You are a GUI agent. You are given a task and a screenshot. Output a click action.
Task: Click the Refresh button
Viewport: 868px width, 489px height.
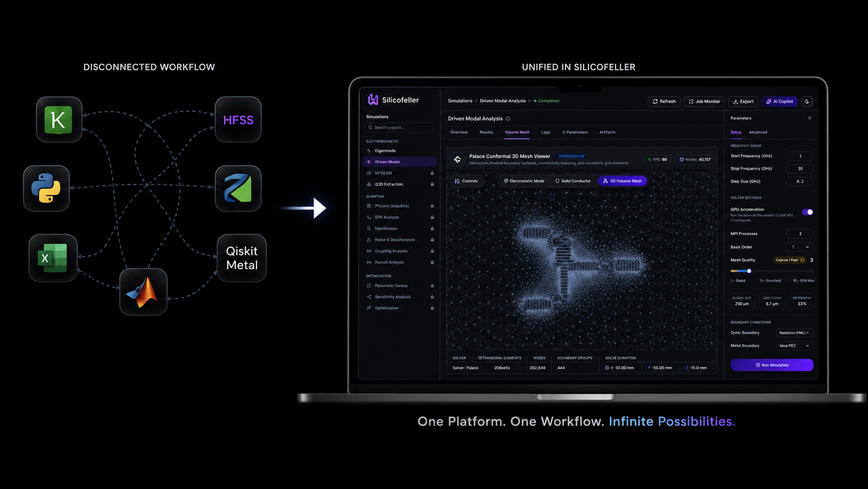pos(664,101)
